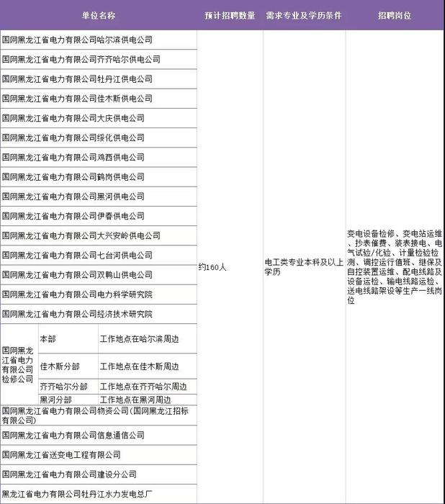Click 工作地点在哈尔滨周边 cell
445x504 pixels.
pyautogui.click(x=148, y=339)
